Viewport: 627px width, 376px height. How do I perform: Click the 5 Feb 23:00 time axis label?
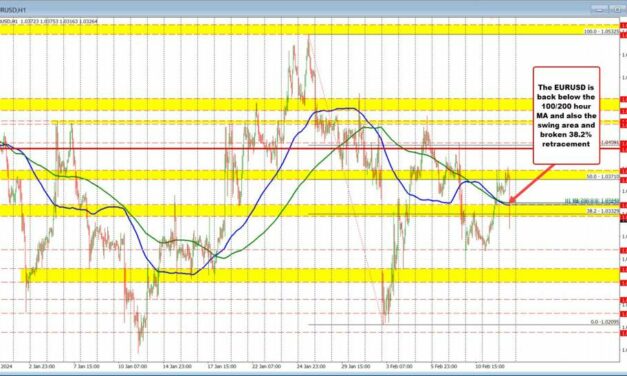coord(444,366)
